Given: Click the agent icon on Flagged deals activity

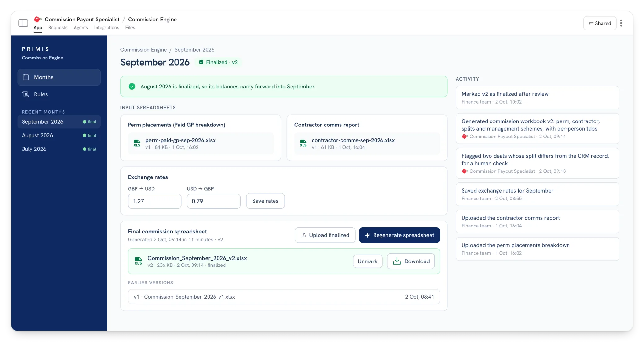Looking at the screenshot, I should (465, 171).
